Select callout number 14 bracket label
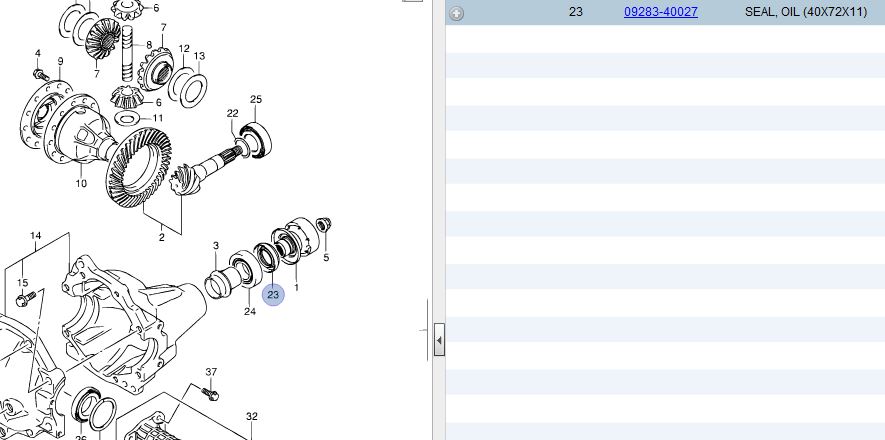Screen dimensions: 885x440 [36, 236]
